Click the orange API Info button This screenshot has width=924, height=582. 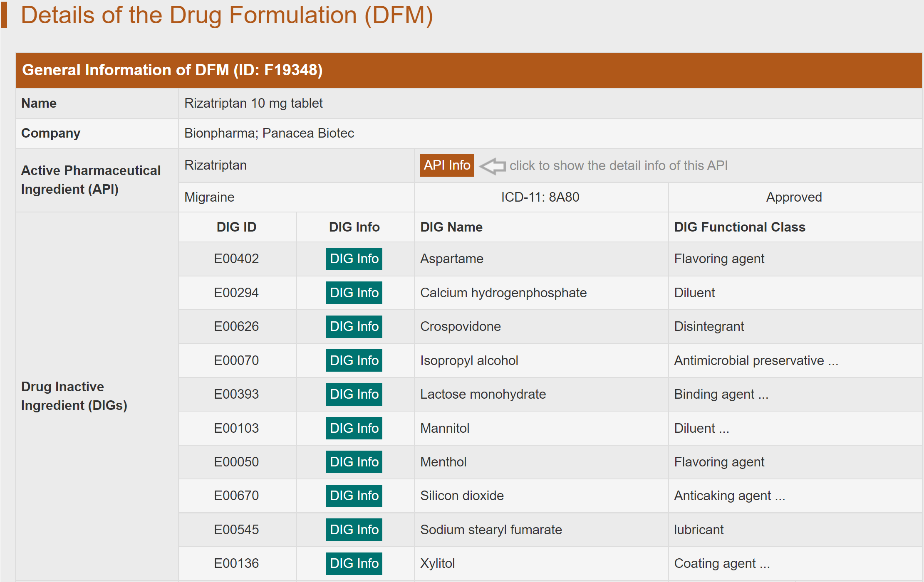tap(446, 165)
